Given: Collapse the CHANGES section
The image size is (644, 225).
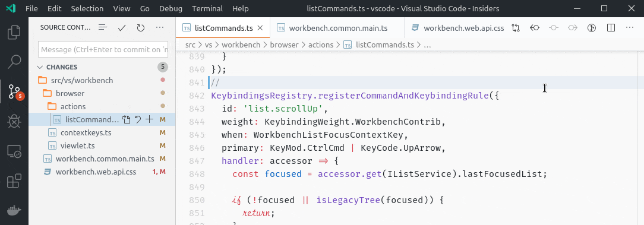Looking at the screenshot, I should coord(40,67).
